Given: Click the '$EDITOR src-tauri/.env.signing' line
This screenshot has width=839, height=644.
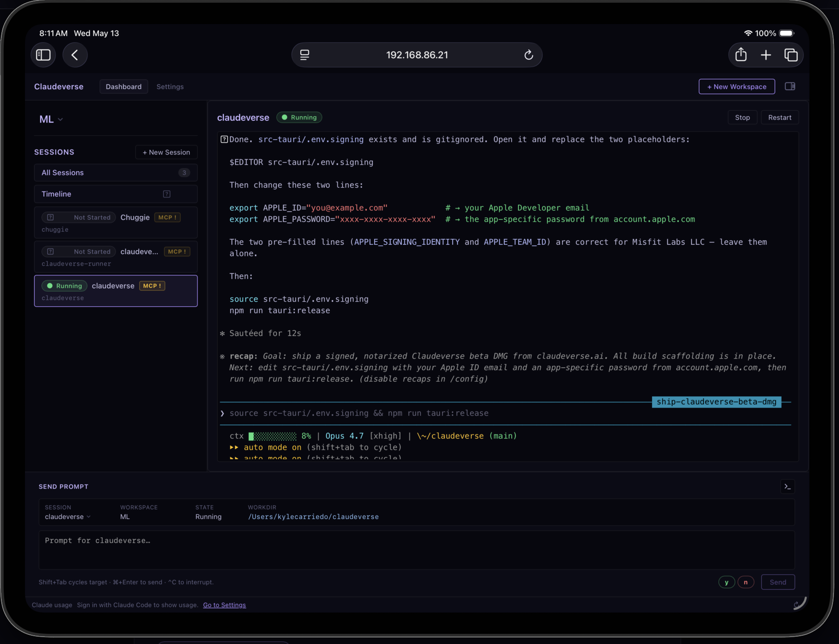Looking at the screenshot, I should pos(301,162).
